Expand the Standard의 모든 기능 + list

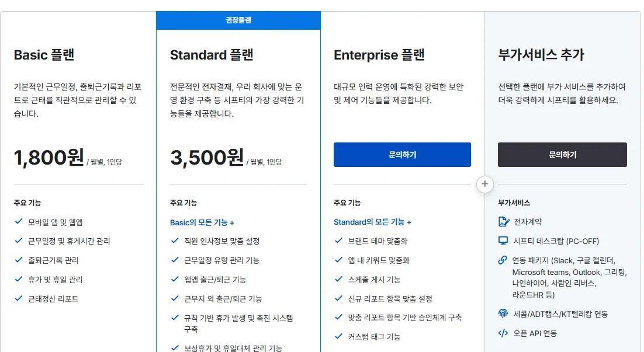[x=372, y=222]
